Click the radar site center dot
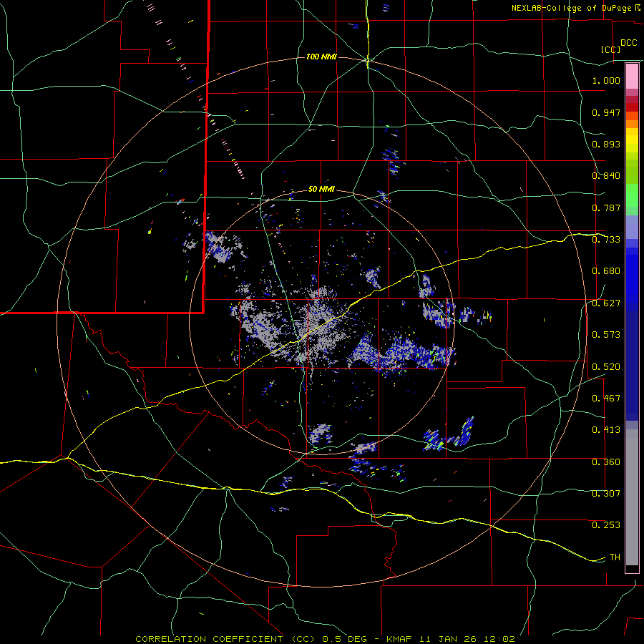Image resolution: width=644 pixels, height=644 pixels. pyautogui.click(x=323, y=321)
